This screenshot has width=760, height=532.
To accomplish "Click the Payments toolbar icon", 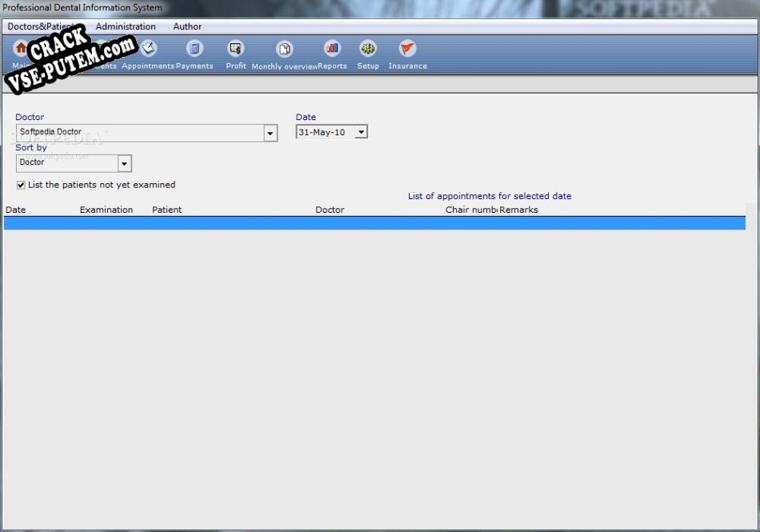I will 194,49.
